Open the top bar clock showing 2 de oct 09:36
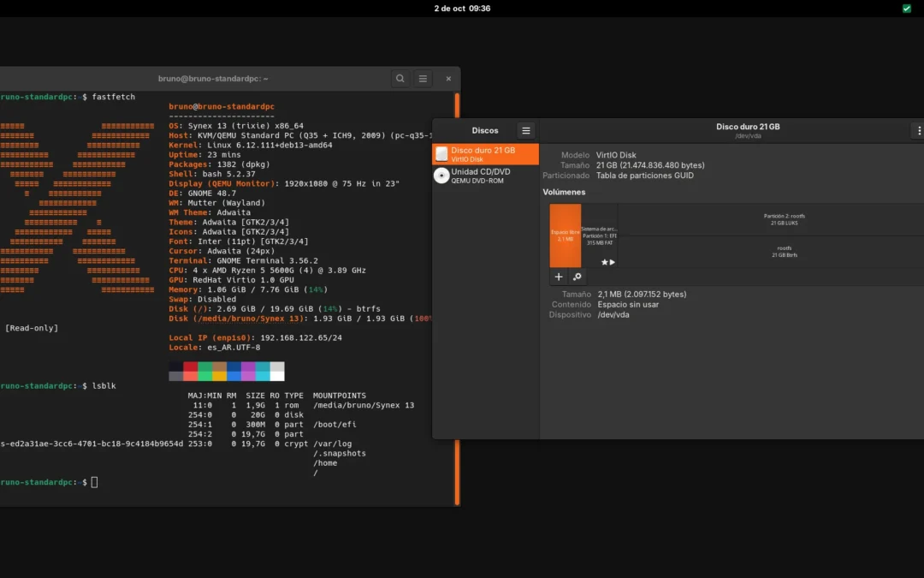Image resolution: width=924 pixels, height=578 pixels. pos(462,9)
